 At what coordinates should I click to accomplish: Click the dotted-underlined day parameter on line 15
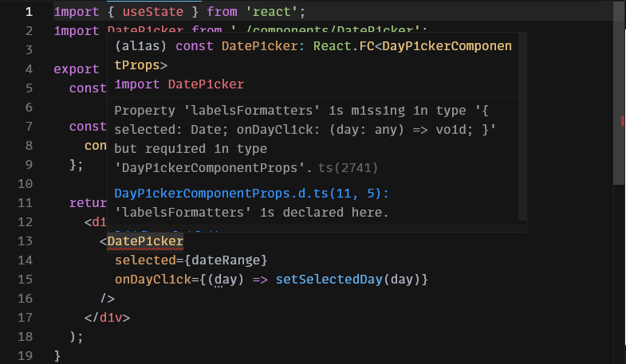point(226,280)
